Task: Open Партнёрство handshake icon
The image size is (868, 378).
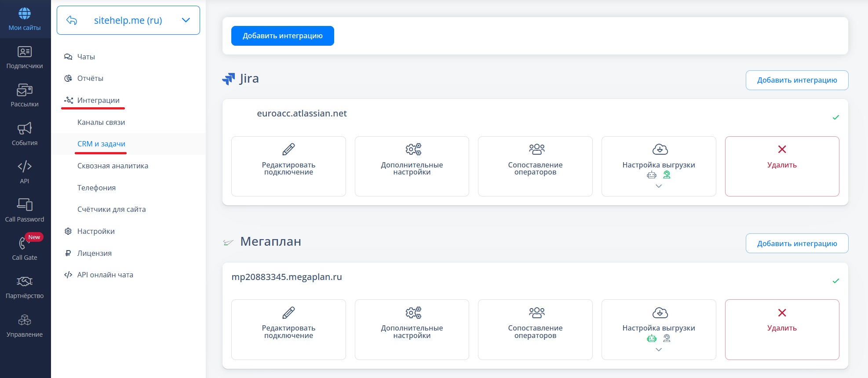Action: click(25, 281)
